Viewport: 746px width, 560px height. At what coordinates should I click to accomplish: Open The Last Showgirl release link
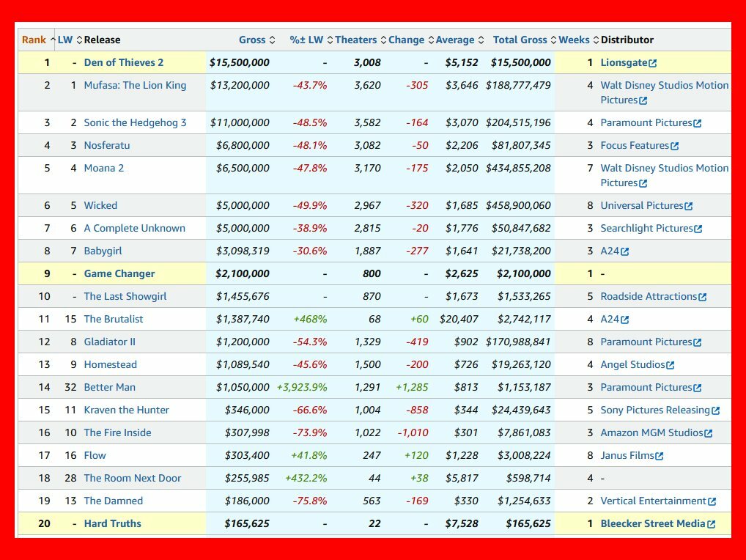(125, 297)
